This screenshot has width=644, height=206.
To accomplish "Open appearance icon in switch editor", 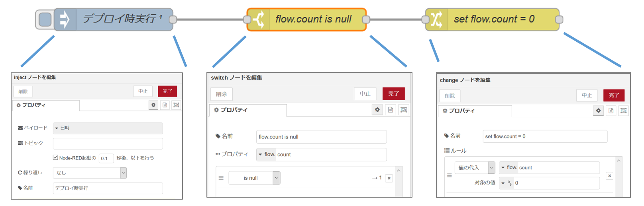I will (x=404, y=110).
